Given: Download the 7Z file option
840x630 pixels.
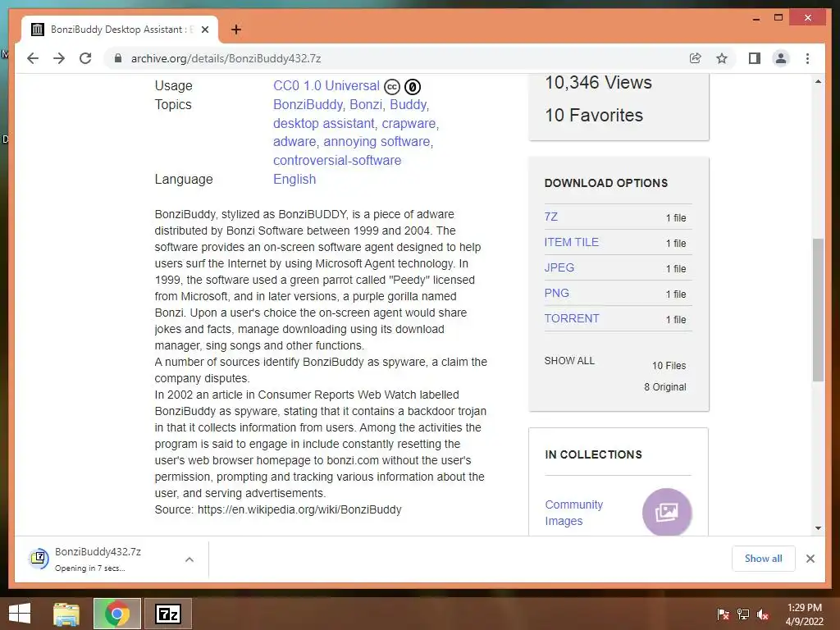Looking at the screenshot, I should point(550,217).
